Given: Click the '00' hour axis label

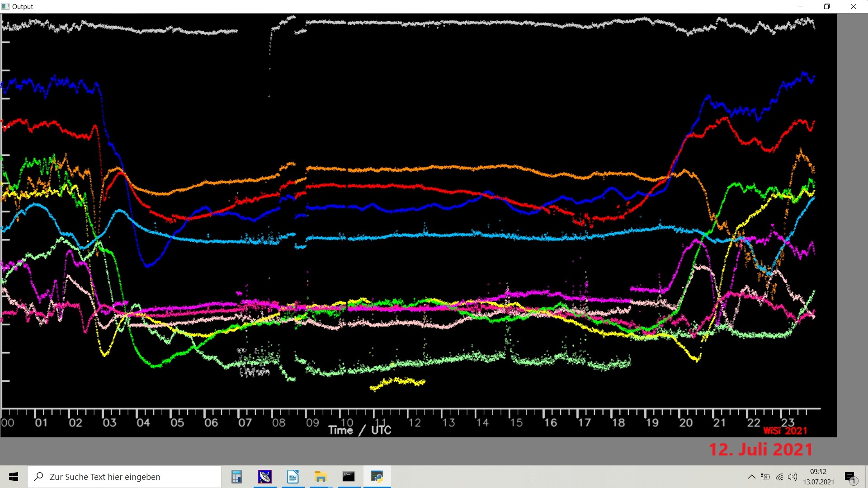Looking at the screenshot, I should (x=7, y=423).
